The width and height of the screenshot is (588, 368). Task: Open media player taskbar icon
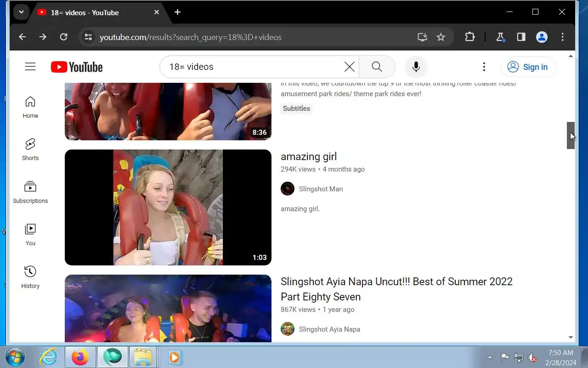[x=175, y=357]
